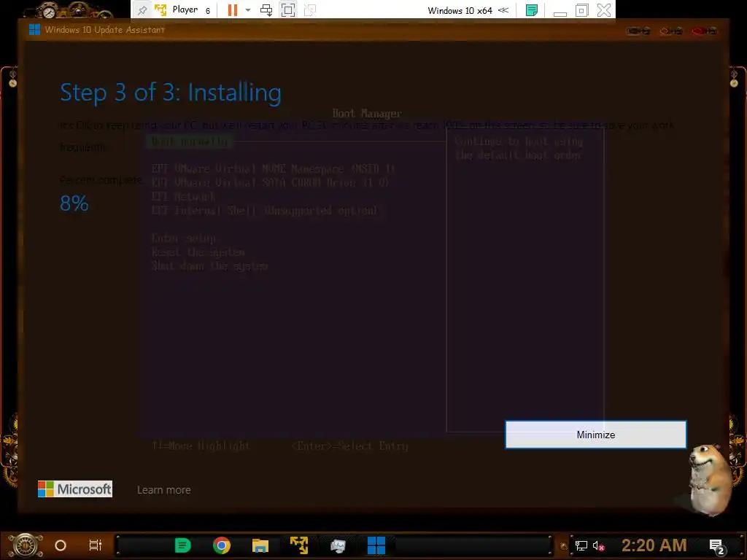Viewport: 747px width, 560px height.
Task: Click the Unity mode icon
Action: [309, 10]
